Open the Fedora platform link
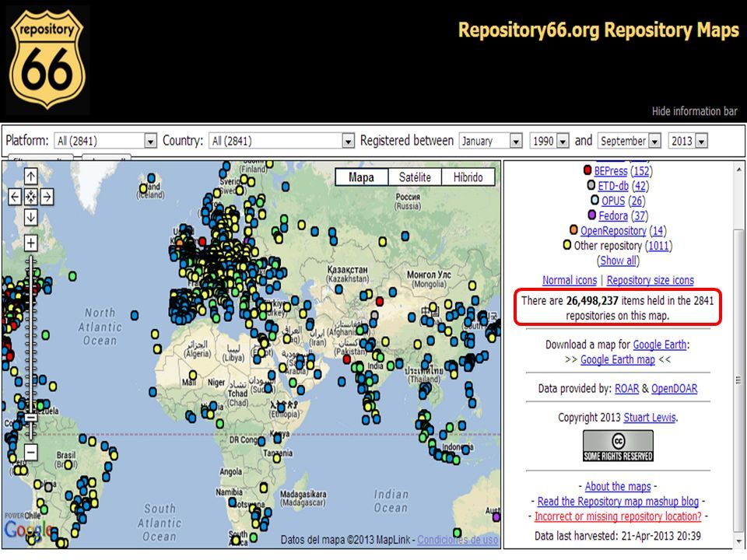 (x=613, y=215)
